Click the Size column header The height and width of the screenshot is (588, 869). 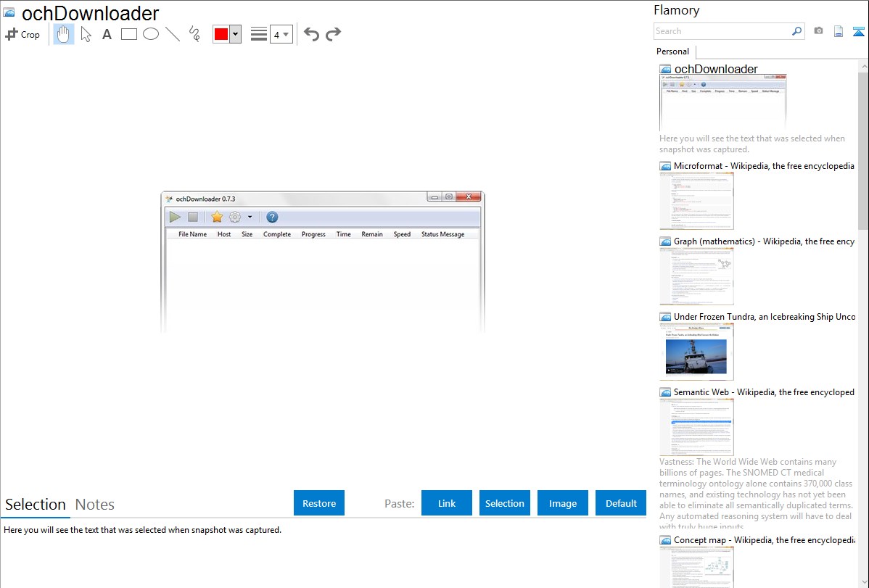pyautogui.click(x=247, y=234)
